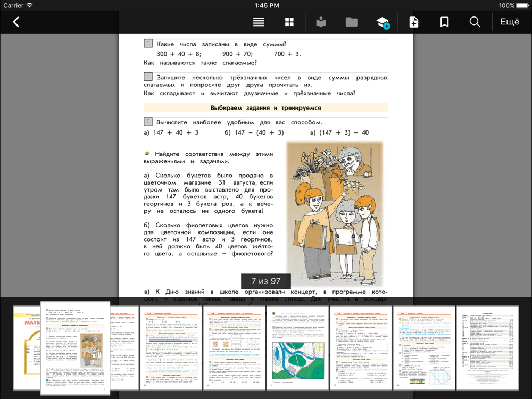This screenshot has width=532, height=399.
Task: Open the thumbnail with the green park map
Action: pos(297,348)
